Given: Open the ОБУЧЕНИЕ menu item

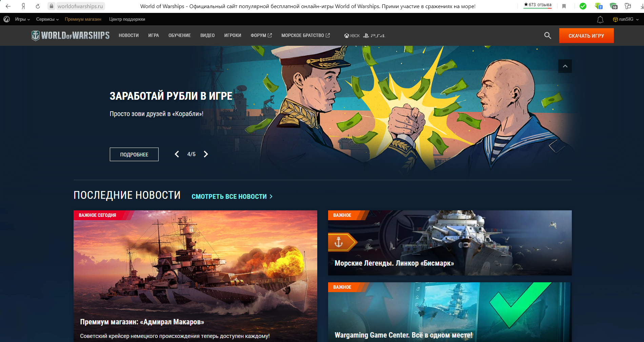Looking at the screenshot, I should point(180,35).
